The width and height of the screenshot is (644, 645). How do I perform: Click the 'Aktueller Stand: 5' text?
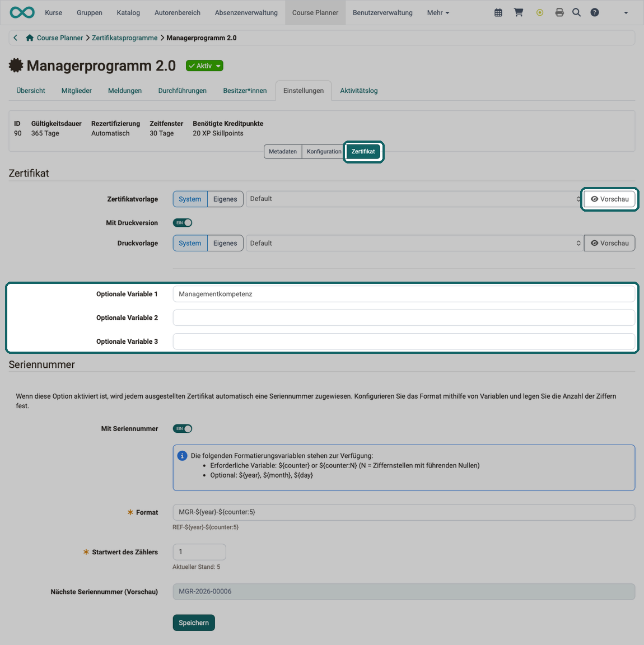(x=197, y=567)
